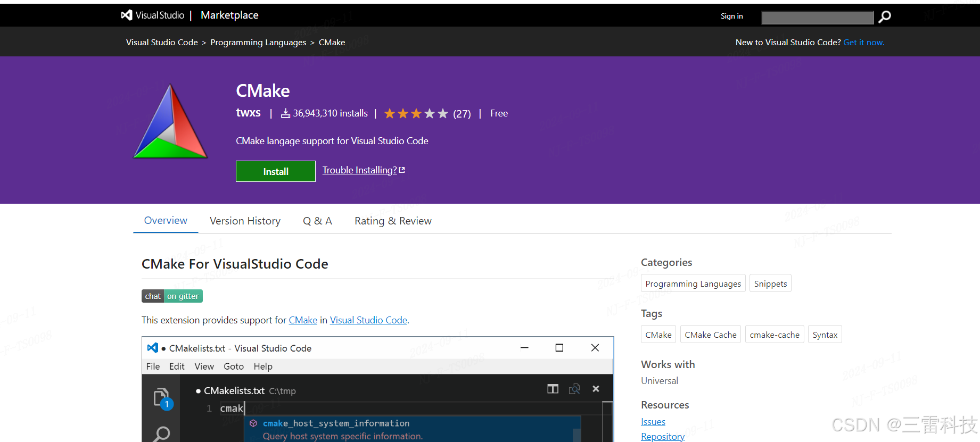This screenshot has width=980, height=442.
Task: Click the open preview icon in embedded editor
Action: pyautogui.click(x=574, y=389)
